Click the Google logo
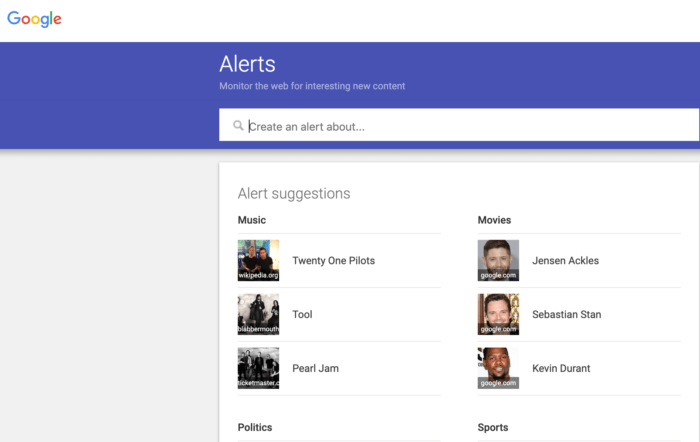Viewport: 700px width, 442px height. [x=34, y=19]
